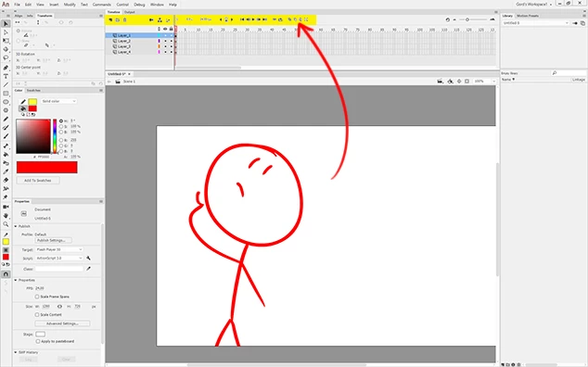Switch to the Swatches tab

(x=33, y=90)
